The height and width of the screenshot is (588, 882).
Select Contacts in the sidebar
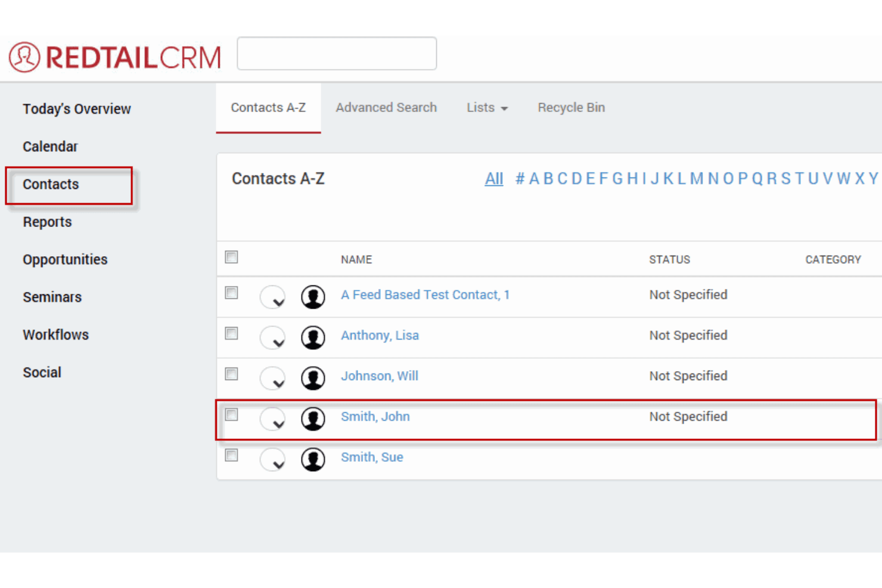[x=51, y=185]
